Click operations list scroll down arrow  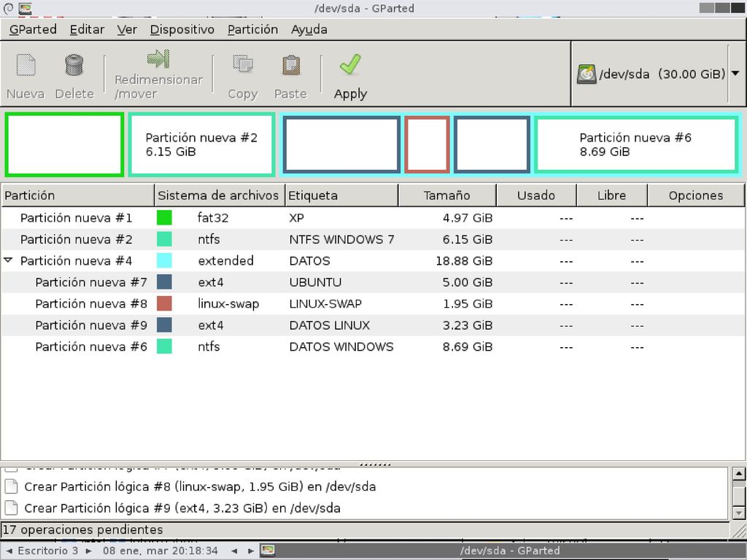click(738, 513)
